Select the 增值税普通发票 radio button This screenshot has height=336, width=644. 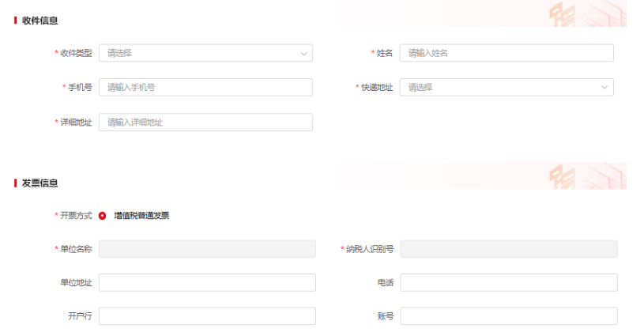tap(103, 216)
